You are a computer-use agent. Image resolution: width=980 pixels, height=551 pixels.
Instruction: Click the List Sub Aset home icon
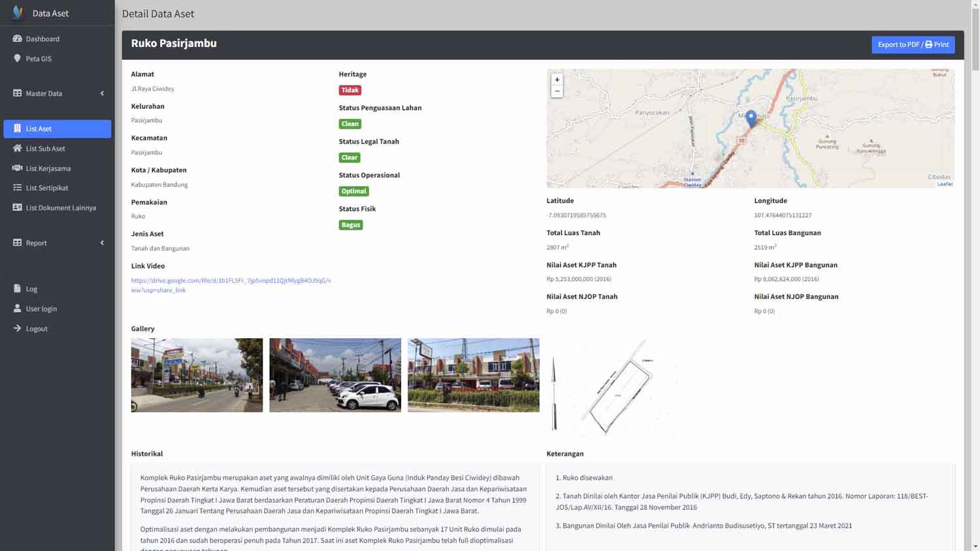(x=17, y=148)
